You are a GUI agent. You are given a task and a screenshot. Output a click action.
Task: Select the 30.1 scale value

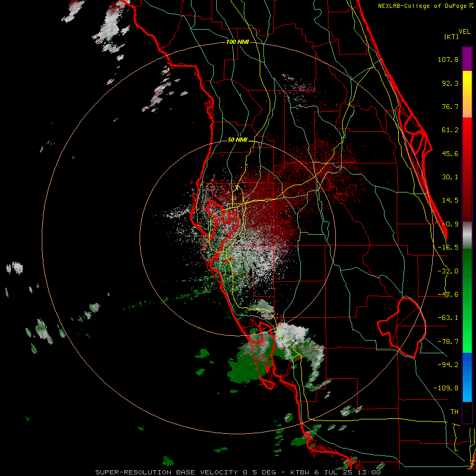[450, 177]
